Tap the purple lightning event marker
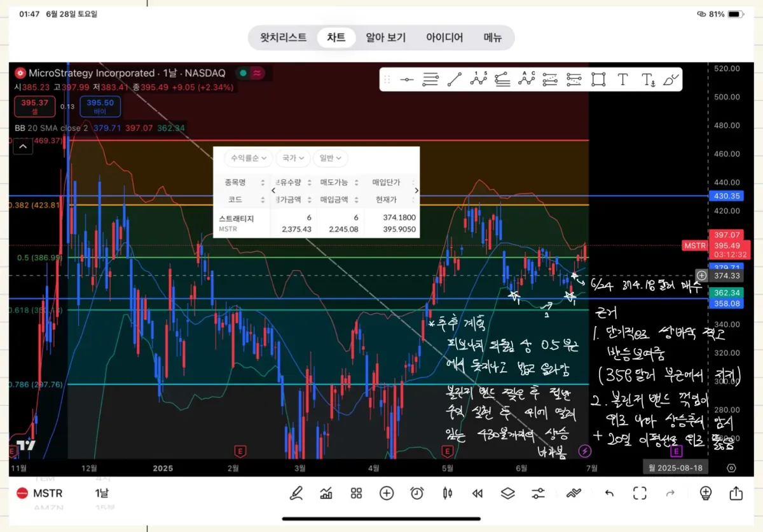The width and height of the screenshot is (763, 532). click(x=584, y=451)
